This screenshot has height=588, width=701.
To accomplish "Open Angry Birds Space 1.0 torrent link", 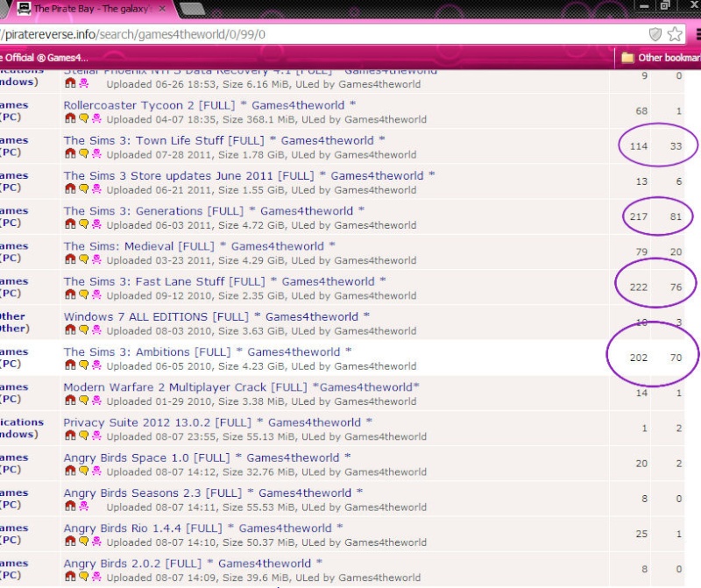I will pos(207,458).
